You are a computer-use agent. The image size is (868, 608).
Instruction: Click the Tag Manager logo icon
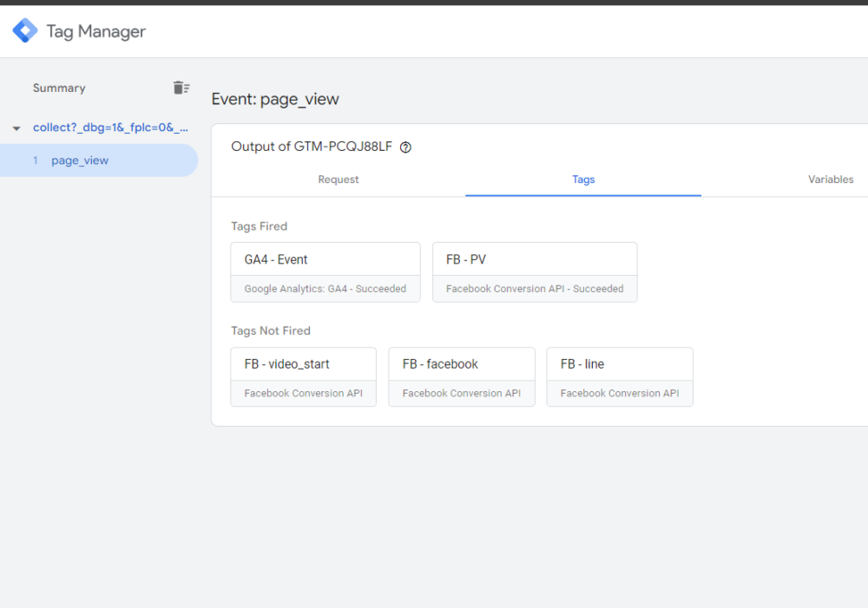pyautogui.click(x=25, y=30)
